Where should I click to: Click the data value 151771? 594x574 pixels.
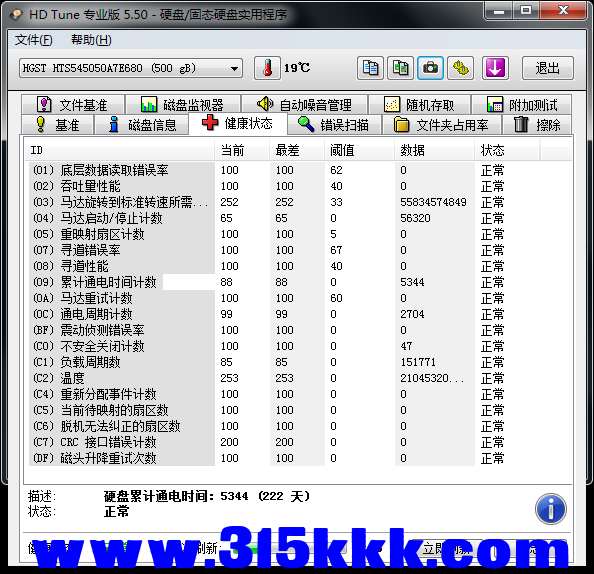(x=418, y=362)
